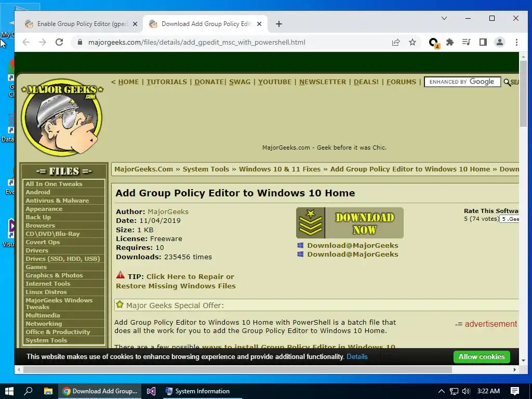The height and width of the screenshot is (399, 532).
Task: Go back to the previous page
Action: pos(26,42)
